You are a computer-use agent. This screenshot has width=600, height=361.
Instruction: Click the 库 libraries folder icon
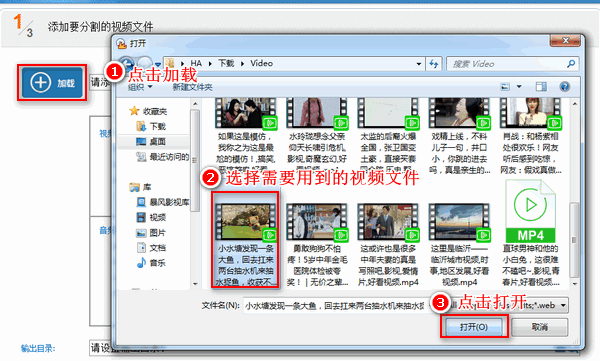coord(134,187)
